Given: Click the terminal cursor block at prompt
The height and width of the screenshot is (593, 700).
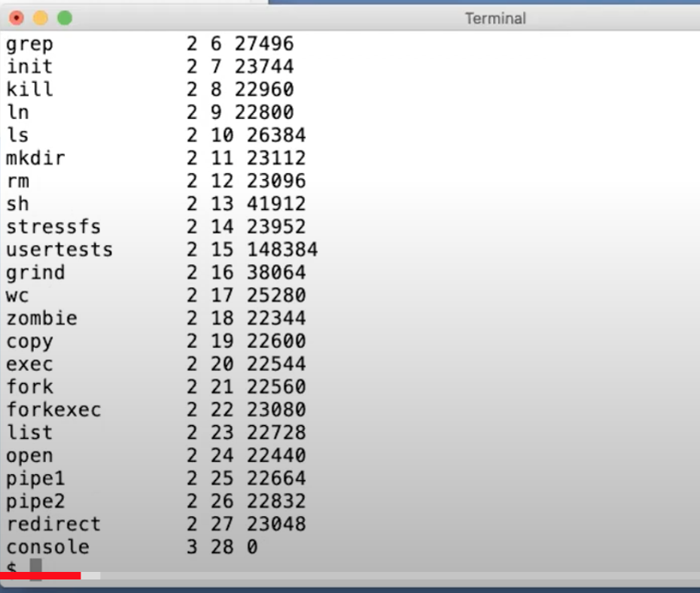Looking at the screenshot, I should (x=35, y=567).
